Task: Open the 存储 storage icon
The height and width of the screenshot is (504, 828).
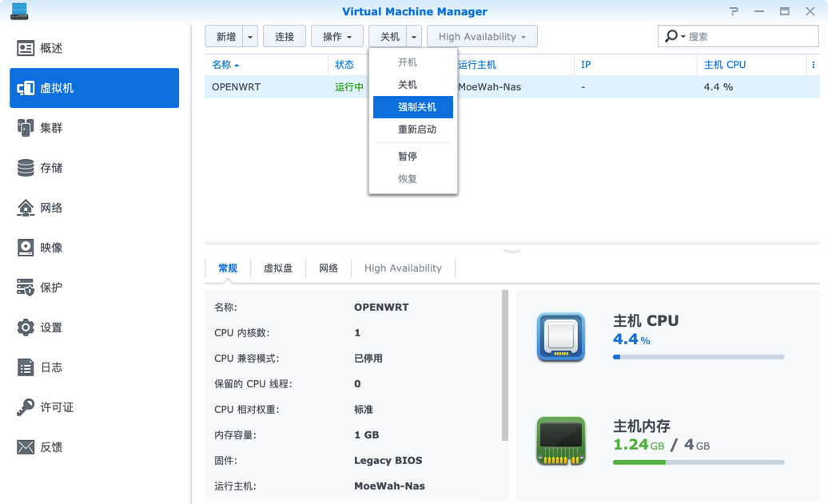Action: coord(26,168)
